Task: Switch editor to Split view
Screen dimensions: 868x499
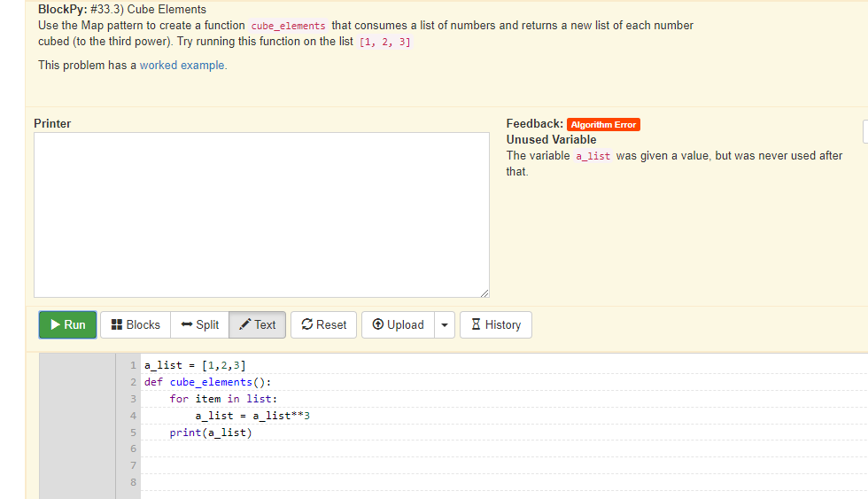Action: click(x=200, y=324)
